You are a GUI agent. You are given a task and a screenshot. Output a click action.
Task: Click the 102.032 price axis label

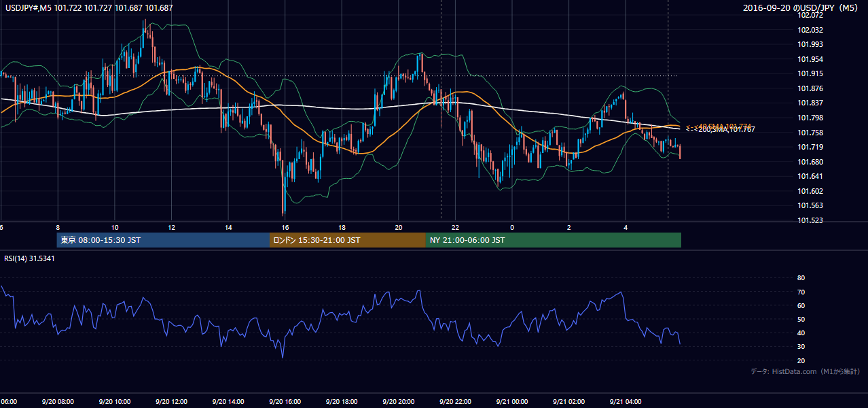[x=810, y=30]
